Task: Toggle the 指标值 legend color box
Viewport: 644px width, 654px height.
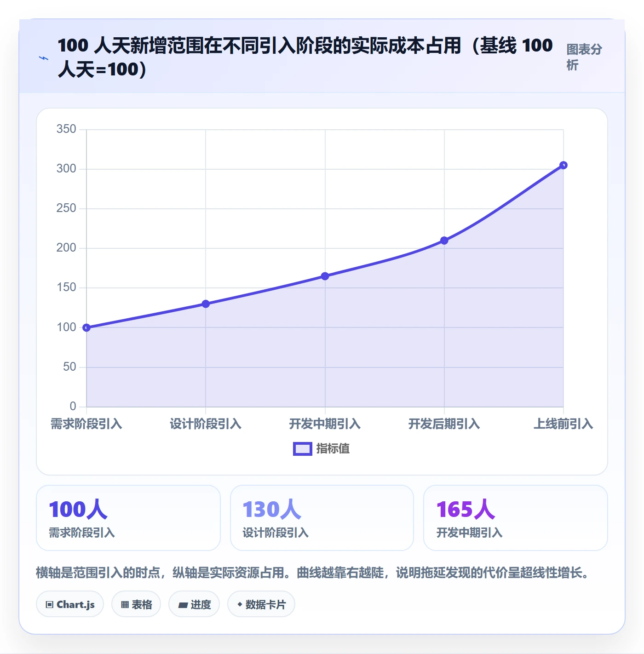Action: (303, 449)
